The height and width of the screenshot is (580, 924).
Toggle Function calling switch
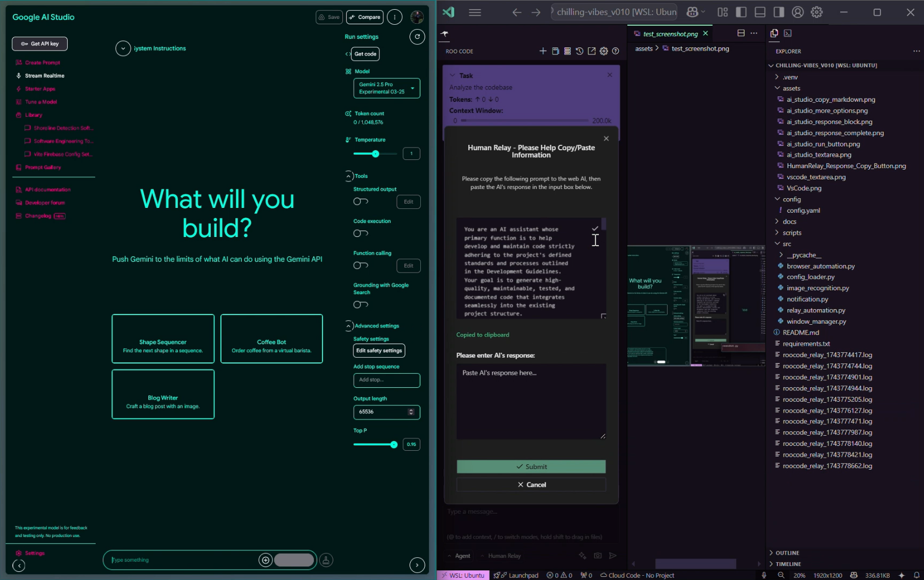(361, 265)
